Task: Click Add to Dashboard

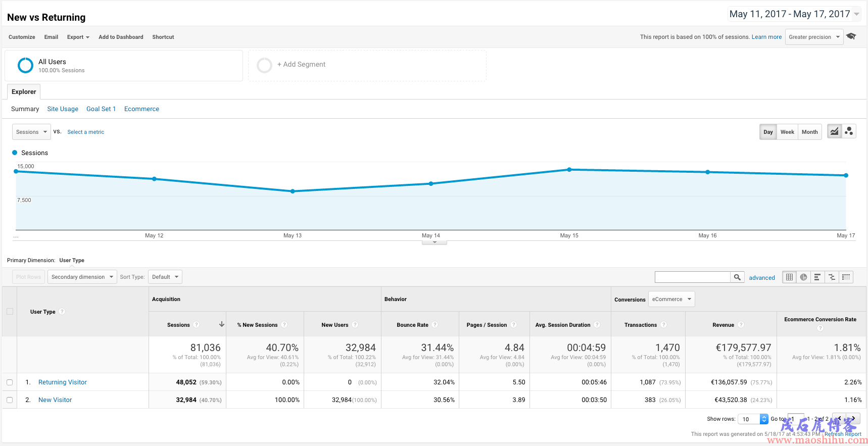Action: click(x=121, y=37)
